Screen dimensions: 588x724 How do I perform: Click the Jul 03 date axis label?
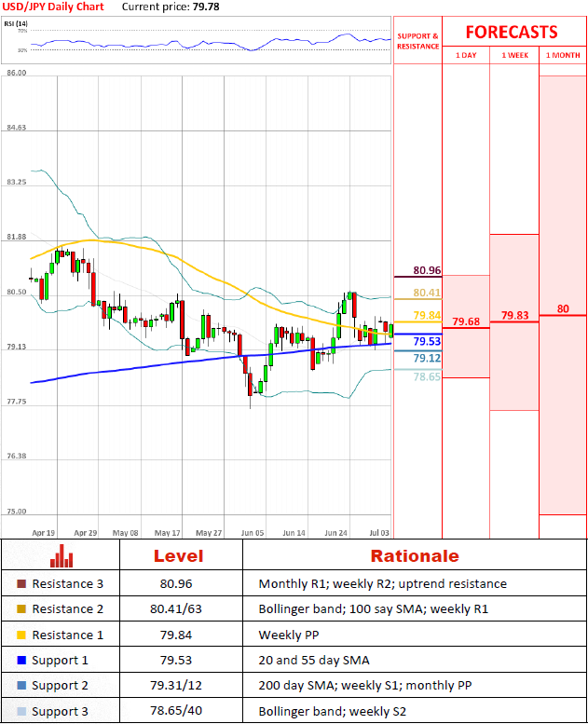tap(379, 532)
